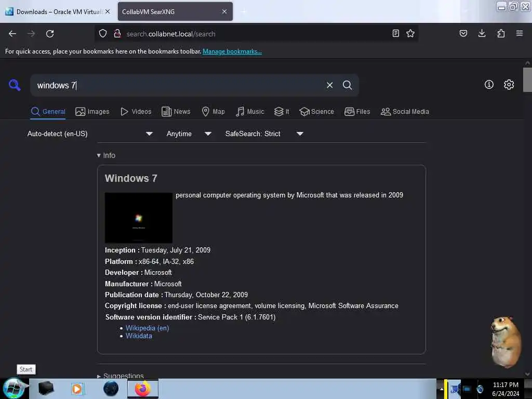Open the shield tracking protection icon
This screenshot has width=532, height=399.
(103, 34)
